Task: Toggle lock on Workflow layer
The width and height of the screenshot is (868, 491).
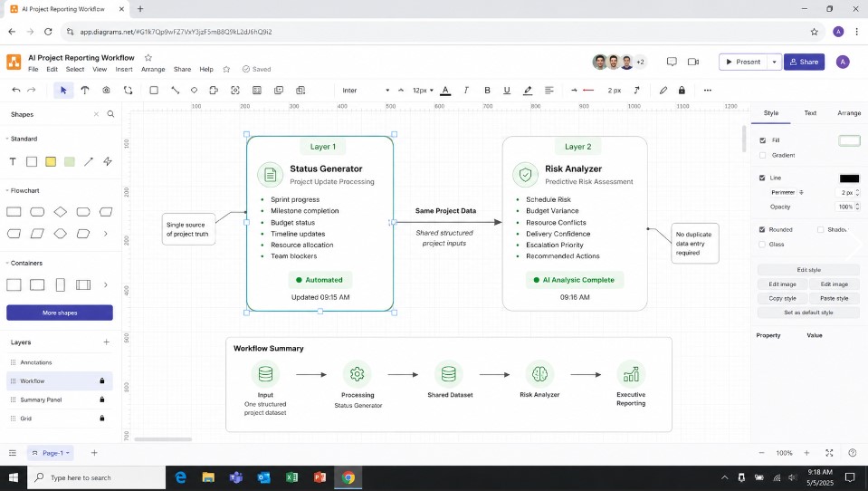Action: coord(102,380)
